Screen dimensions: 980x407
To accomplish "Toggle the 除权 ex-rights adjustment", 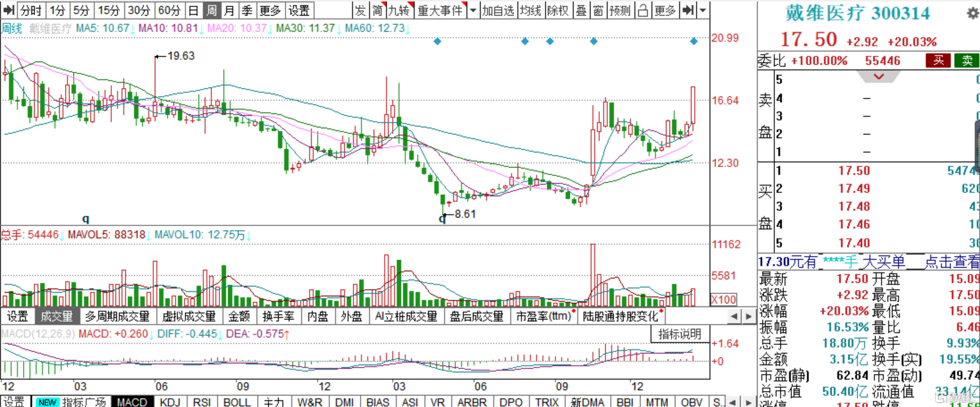I will (558, 10).
